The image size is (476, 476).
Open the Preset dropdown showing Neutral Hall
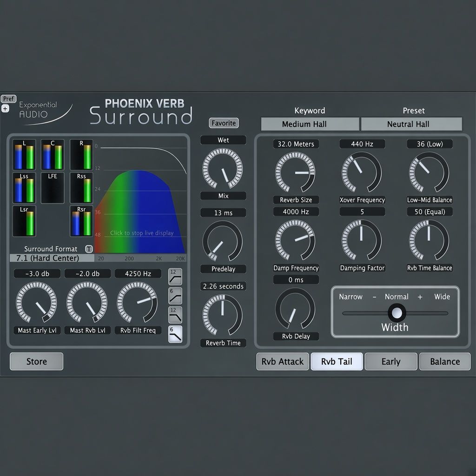click(x=412, y=124)
